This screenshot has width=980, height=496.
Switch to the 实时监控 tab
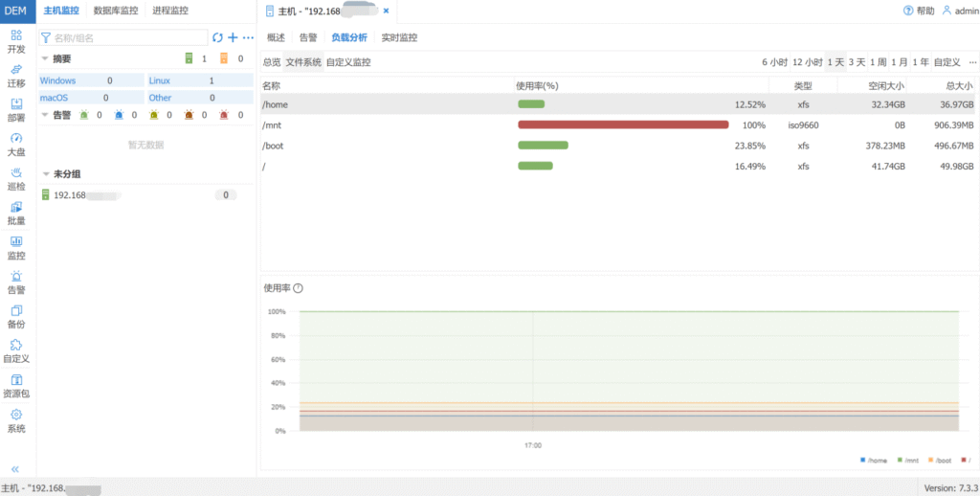399,37
